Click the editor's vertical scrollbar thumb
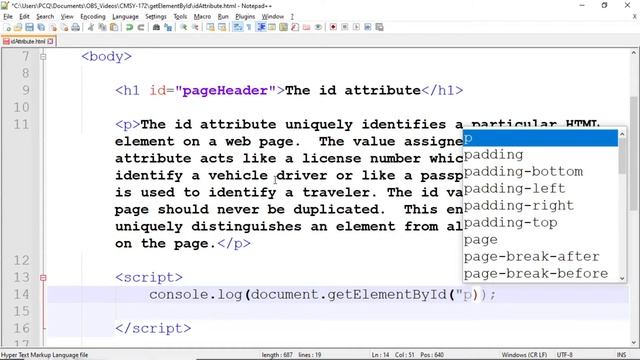 pos(633,153)
